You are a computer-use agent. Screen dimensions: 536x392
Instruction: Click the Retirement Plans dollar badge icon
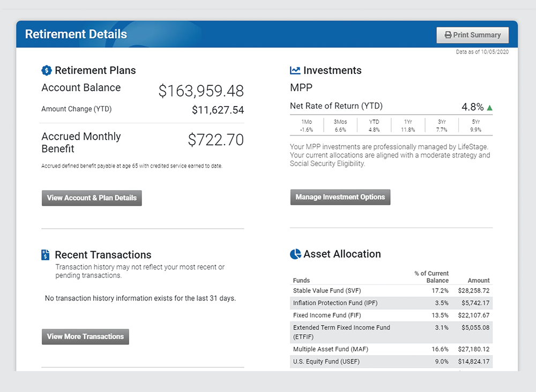(x=47, y=70)
